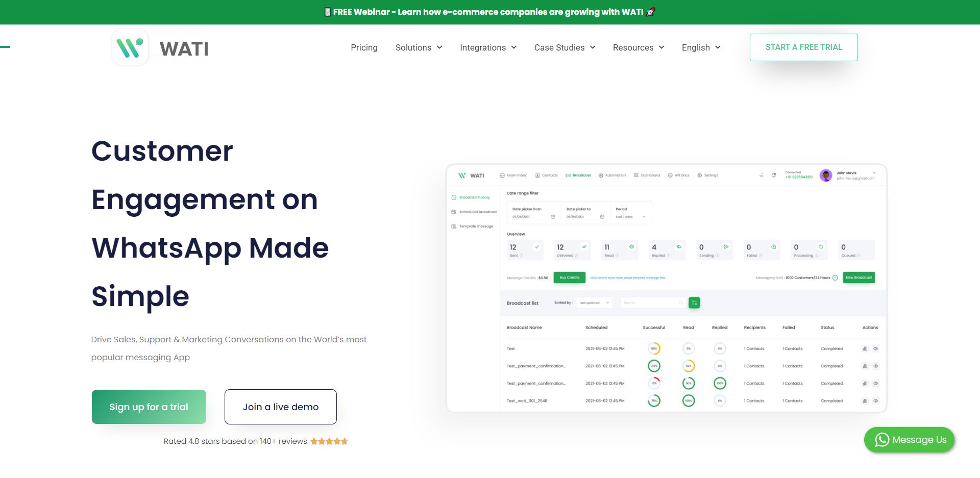Toggle eye icon in Test_wati_001_2548 row

pos(875,401)
